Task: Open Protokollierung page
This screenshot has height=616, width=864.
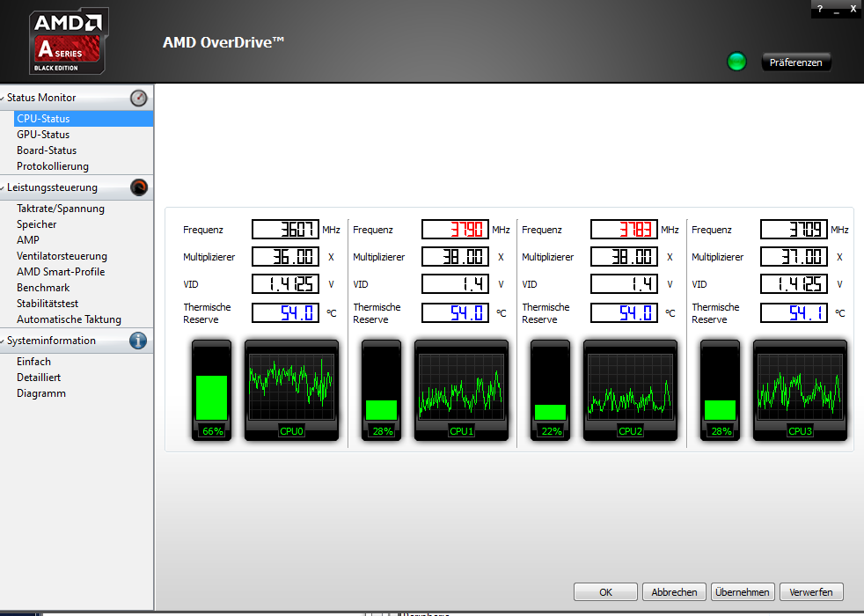Action: 53,166
